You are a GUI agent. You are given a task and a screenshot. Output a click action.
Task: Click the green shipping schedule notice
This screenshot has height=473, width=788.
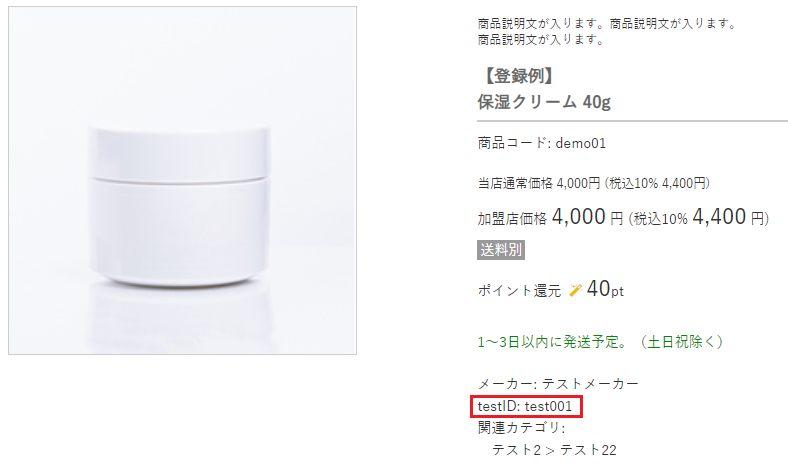[600, 342]
